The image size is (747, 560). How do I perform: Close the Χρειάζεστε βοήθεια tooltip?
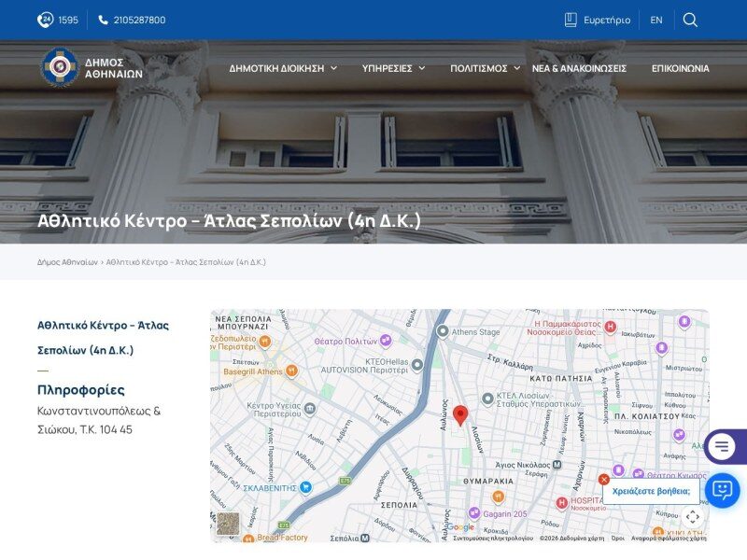pyautogui.click(x=603, y=480)
